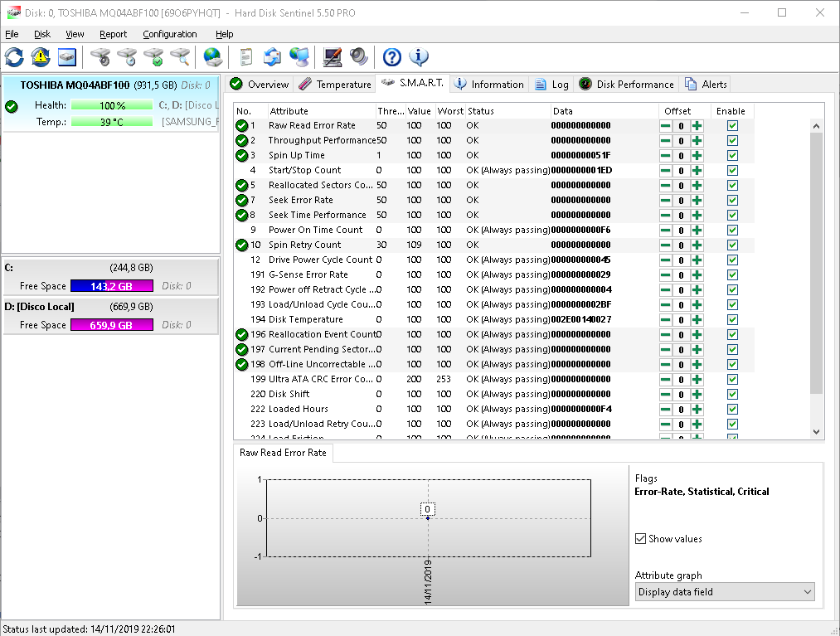Click the disk with speaker test icon
This screenshot has height=636, width=840.
[x=100, y=56]
